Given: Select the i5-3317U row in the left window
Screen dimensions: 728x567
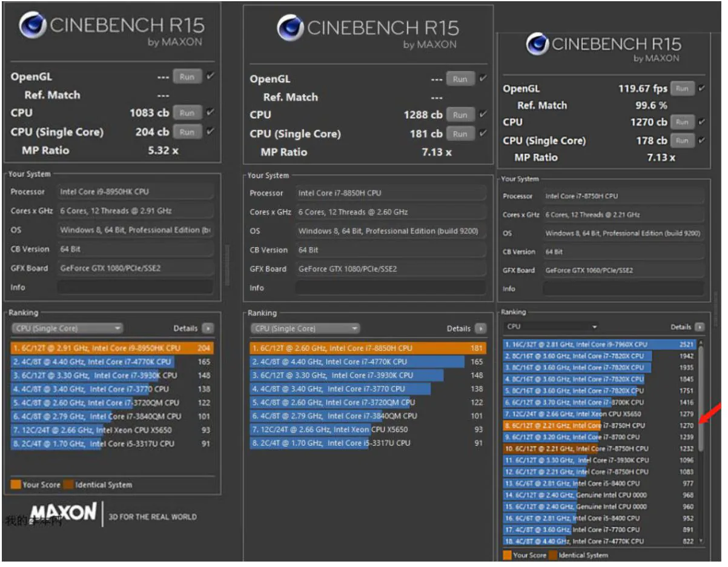Looking at the screenshot, I should tap(112, 443).
